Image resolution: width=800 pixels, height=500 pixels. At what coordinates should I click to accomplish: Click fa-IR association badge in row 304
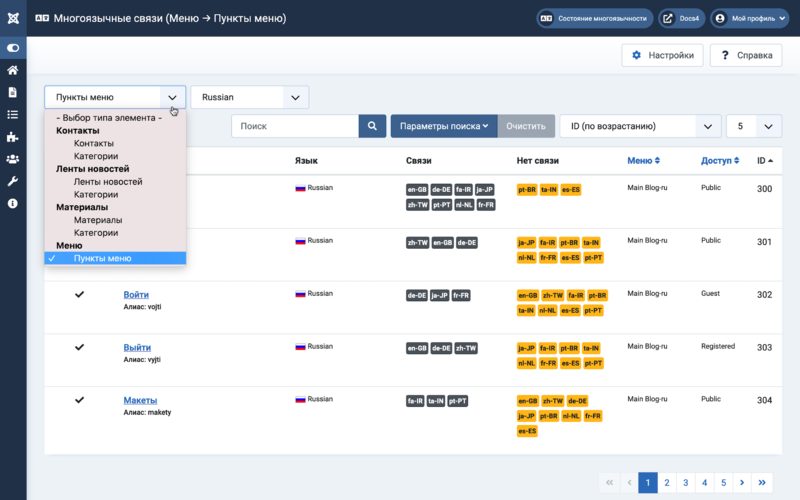pyautogui.click(x=415, y=401)
